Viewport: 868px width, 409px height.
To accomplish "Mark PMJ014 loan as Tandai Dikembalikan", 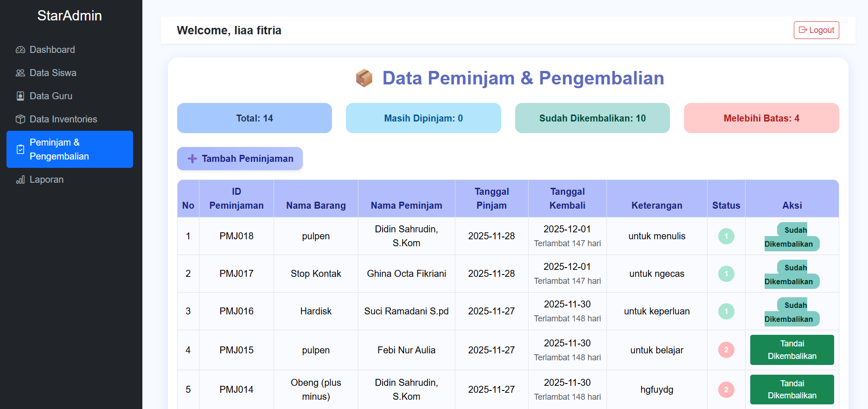I will [x=792, y=390].
